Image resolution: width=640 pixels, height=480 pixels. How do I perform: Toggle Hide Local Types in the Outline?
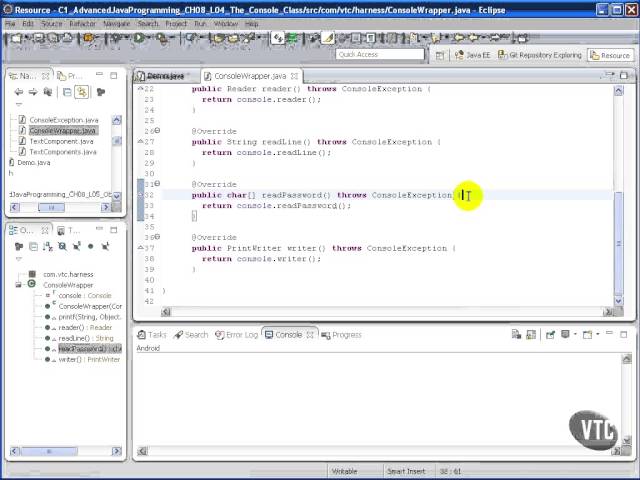pos(105,246)
